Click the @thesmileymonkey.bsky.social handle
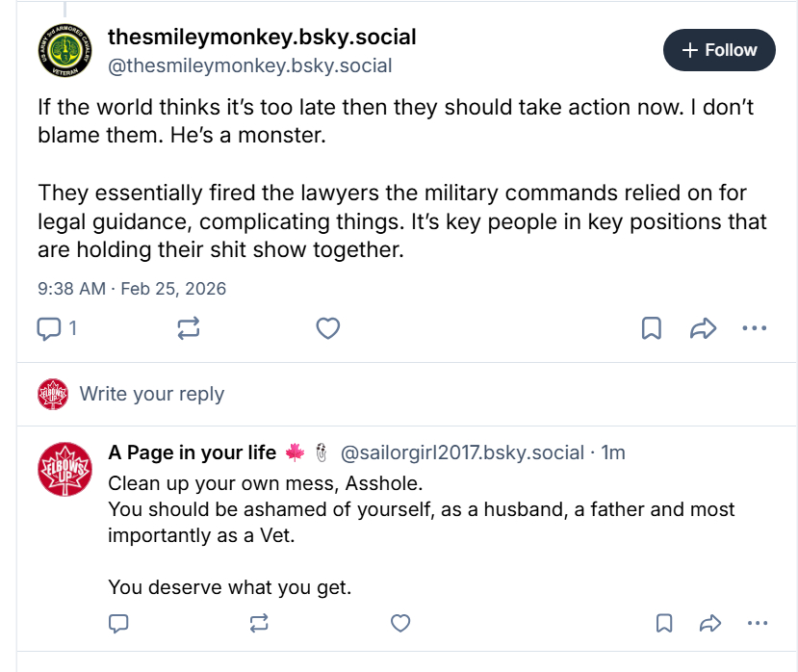 pyautogui.click(x=249, y=65)
